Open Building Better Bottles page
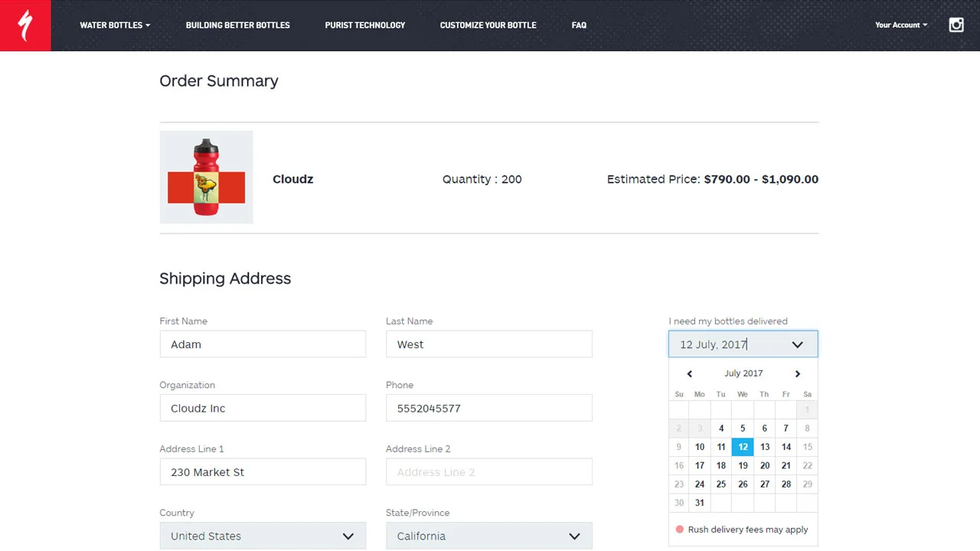 click(237, 25)
